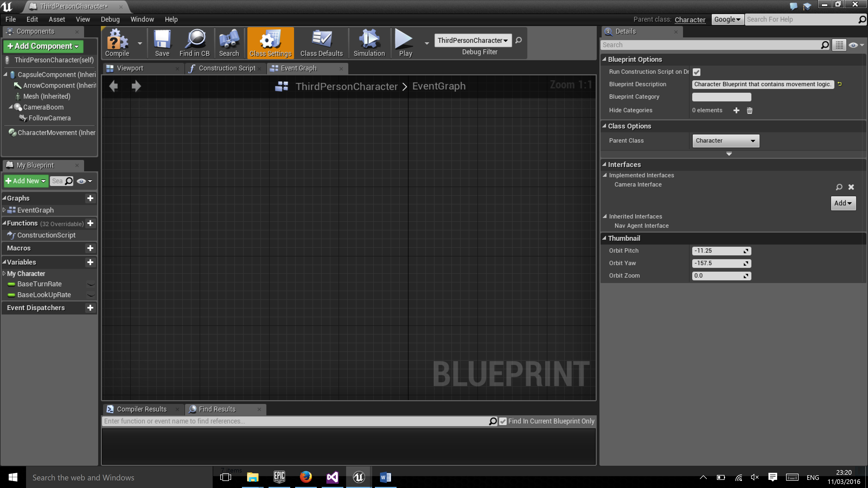868x488 pixels.
Task: Toggle Run Construction Script on Drag checkbox
Action: (697, 72)
